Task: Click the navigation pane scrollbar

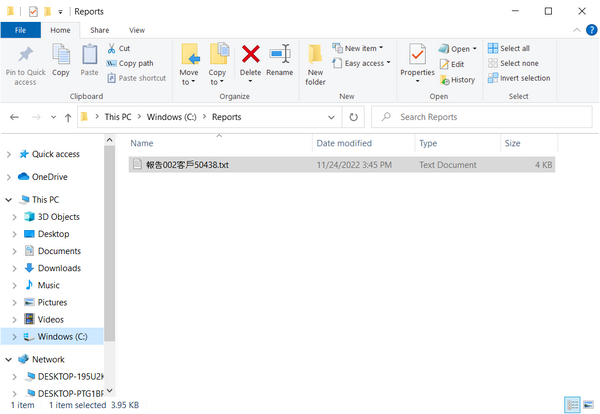Action: point(109,243)
